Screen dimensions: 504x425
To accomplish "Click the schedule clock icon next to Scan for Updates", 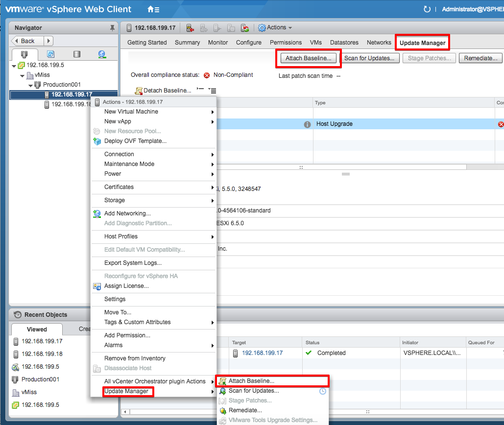I will click(323, 391).
